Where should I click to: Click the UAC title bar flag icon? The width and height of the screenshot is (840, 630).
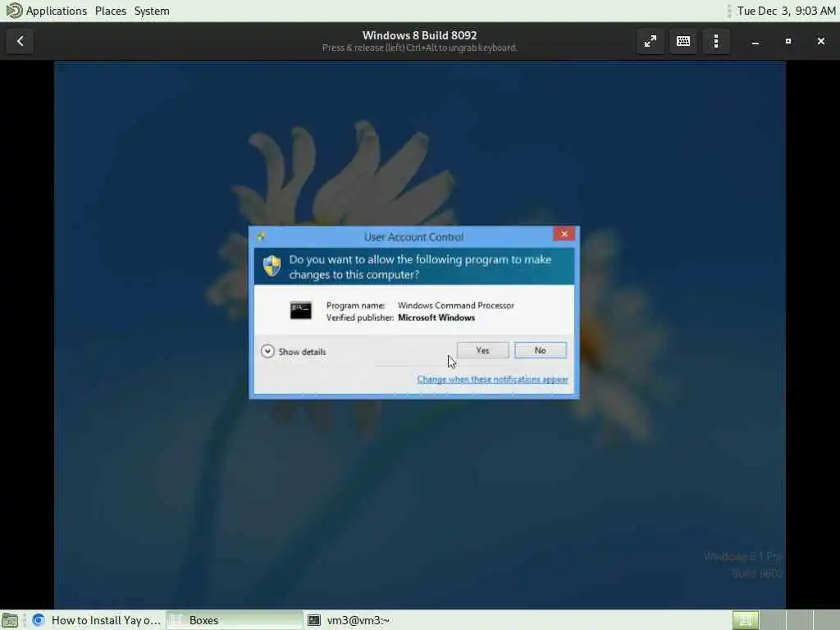pyautogui.click(x=261, y=236)
